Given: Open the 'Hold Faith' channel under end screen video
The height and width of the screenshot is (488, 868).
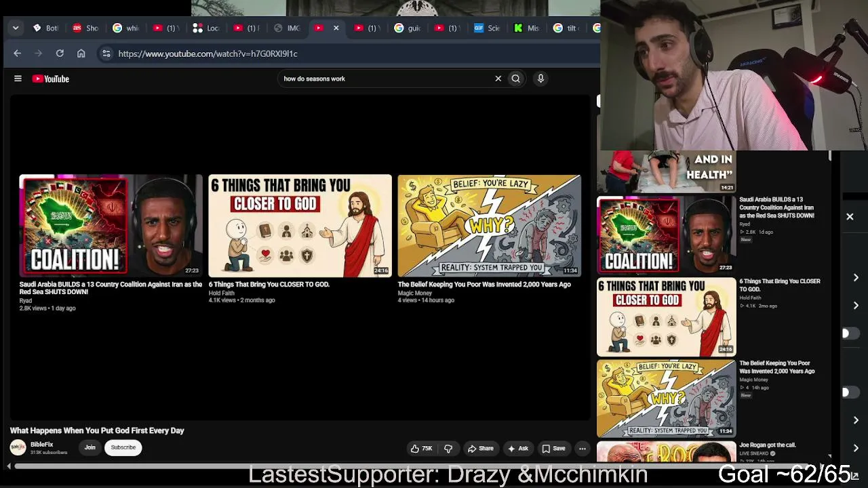Looking at the screenshot, I should pyautogui.click(x=221, y=293).
